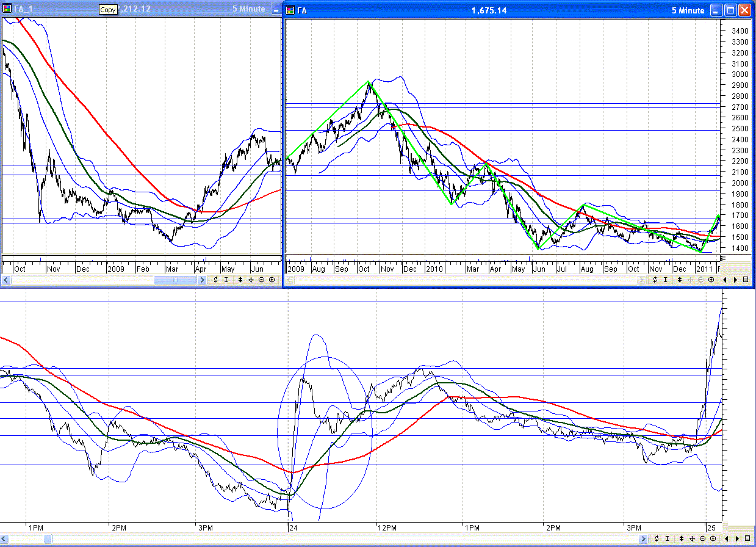
Task: Click the top-left chart horizontal scrollbar thumb
Action: coord(175,280)
